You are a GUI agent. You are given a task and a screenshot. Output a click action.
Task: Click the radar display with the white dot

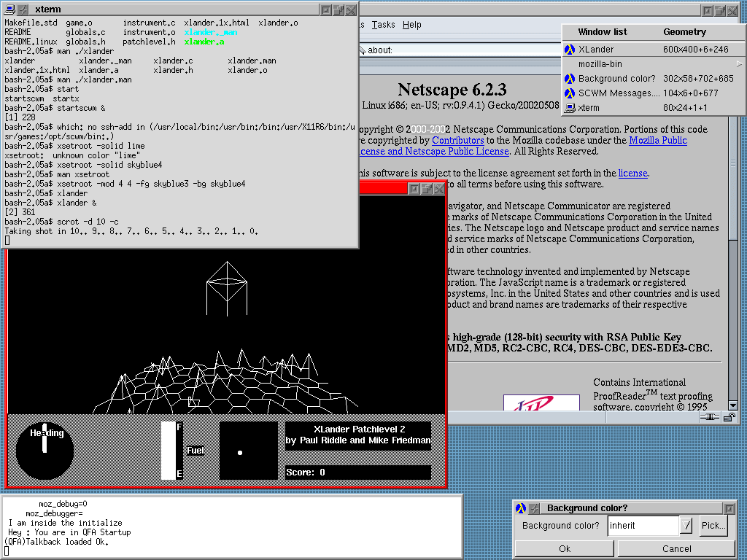[x=249, y=451]
